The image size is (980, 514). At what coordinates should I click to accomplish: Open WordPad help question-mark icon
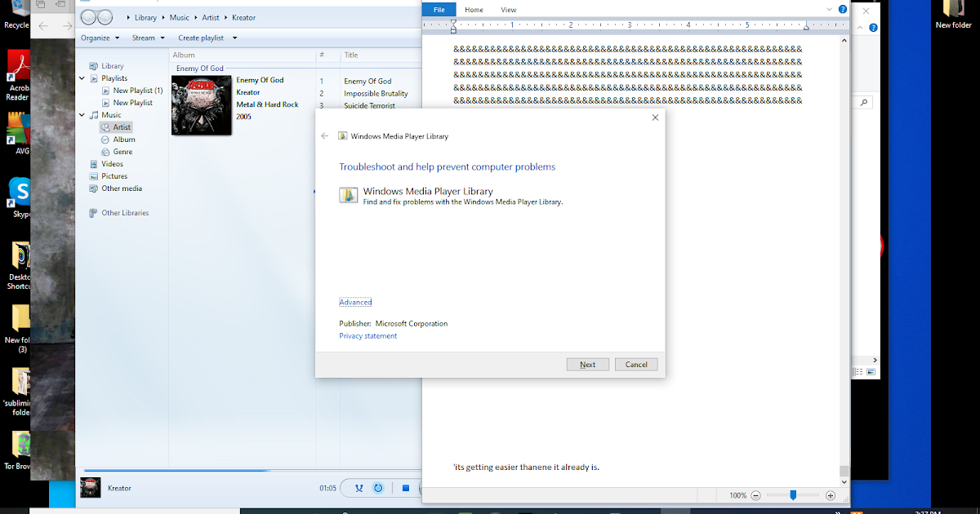pyautogui.click(x=843, y=9)
